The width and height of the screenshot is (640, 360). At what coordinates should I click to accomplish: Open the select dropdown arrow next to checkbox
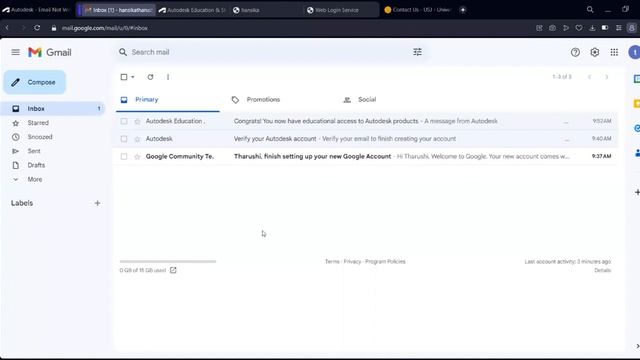pos(133,77)
